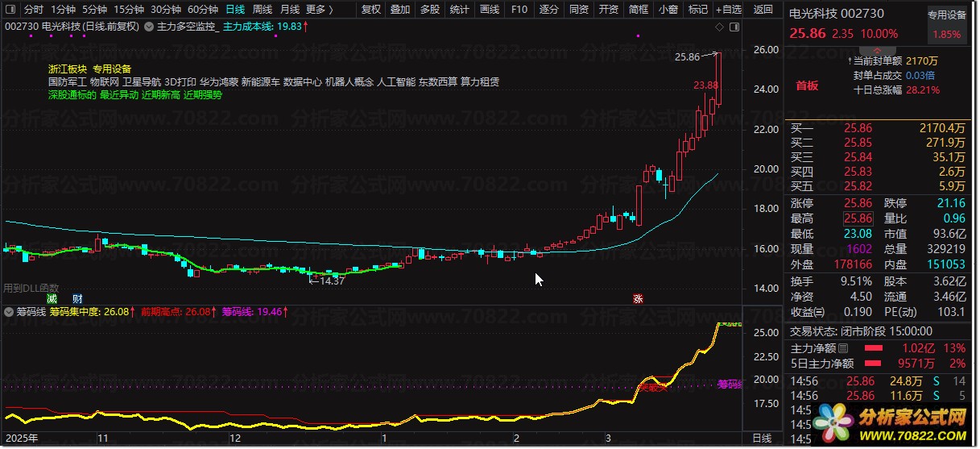
Task: Switch to 1分钟 period
Action: 63,10
